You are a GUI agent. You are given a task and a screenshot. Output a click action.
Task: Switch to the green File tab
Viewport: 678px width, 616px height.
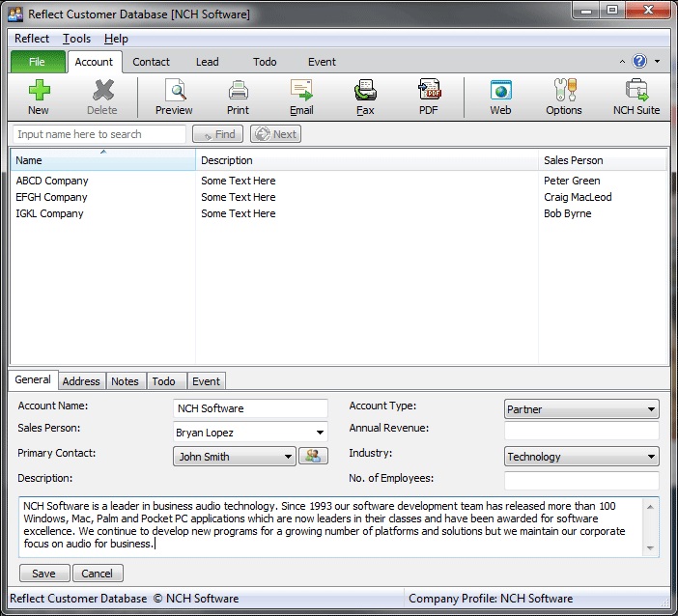[38, 62]
